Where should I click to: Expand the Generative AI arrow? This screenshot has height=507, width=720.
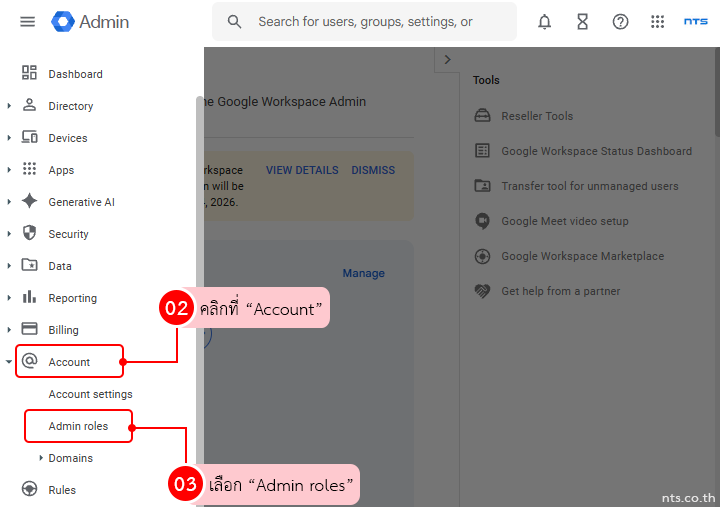click(9, 202)
